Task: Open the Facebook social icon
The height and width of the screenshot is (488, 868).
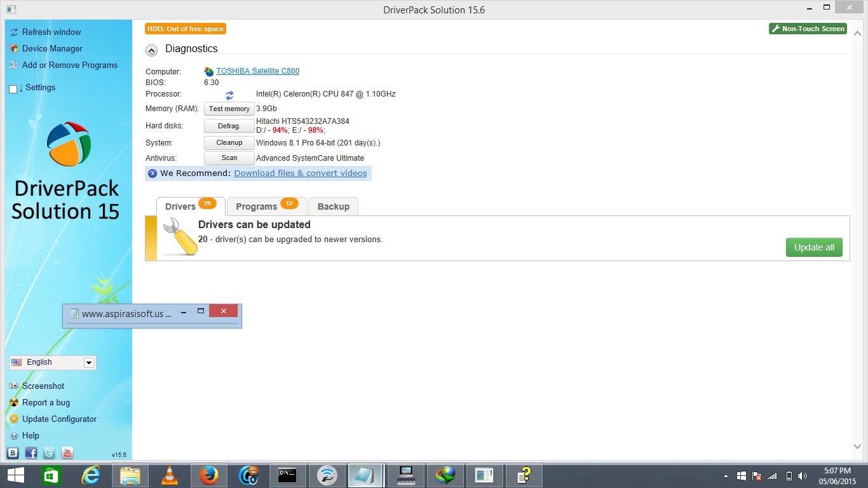Action: click(31, 452)
